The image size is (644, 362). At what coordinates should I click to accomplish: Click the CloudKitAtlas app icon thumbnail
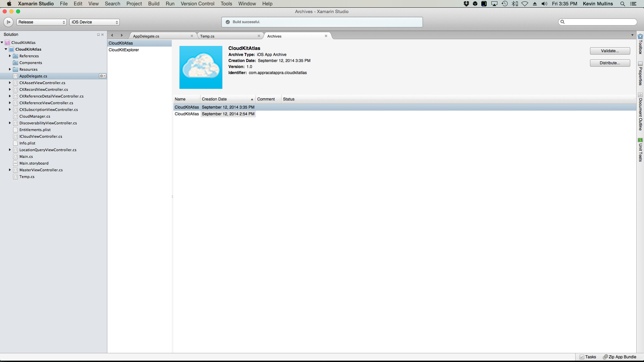click(x=201, y=67)
